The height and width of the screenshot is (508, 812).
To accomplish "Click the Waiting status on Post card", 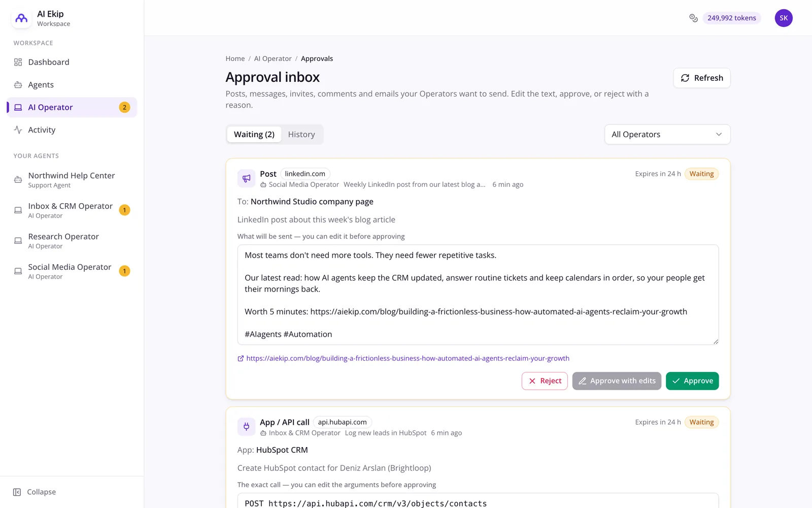I will 701,174.
